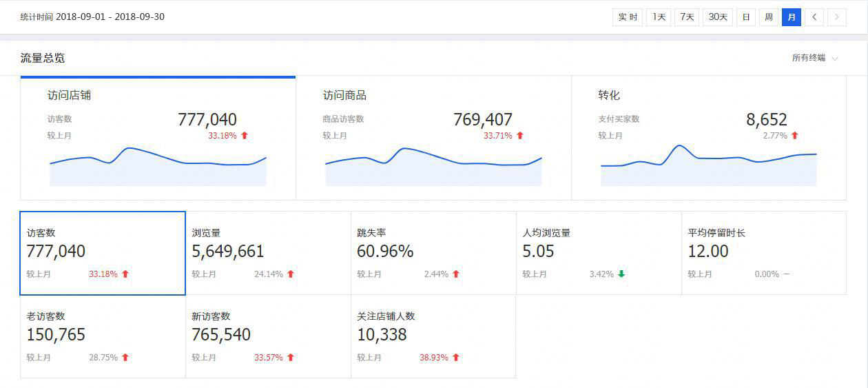Select the 老访客数 metric card
This screenshot has height=388, width=868.
coord(103,336)
